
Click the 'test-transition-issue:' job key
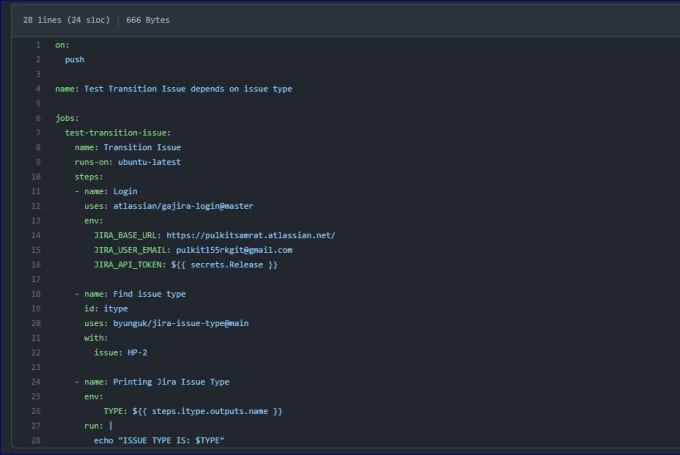coord(118,133)
